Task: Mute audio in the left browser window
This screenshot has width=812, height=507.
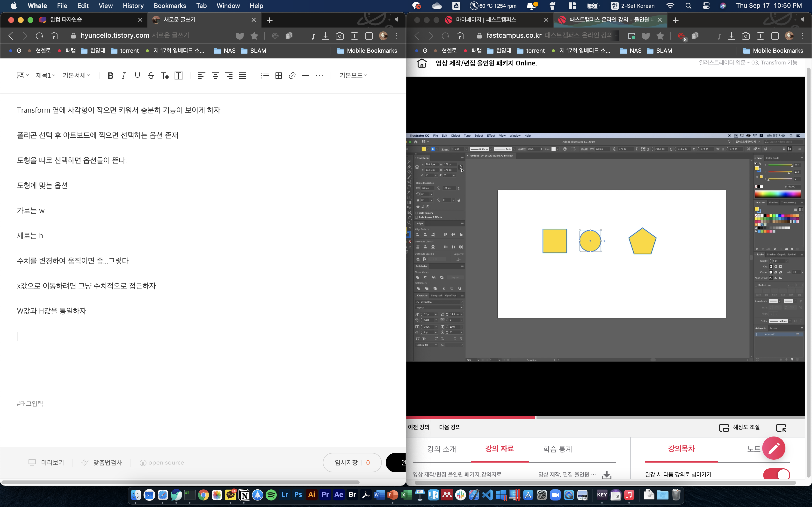Action: 397,20
